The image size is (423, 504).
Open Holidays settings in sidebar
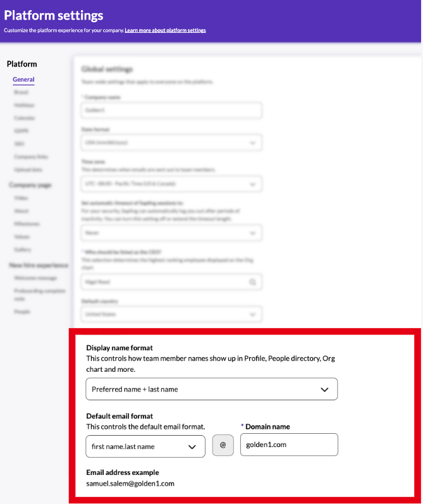pyautogui.click(x=24, y=105)
